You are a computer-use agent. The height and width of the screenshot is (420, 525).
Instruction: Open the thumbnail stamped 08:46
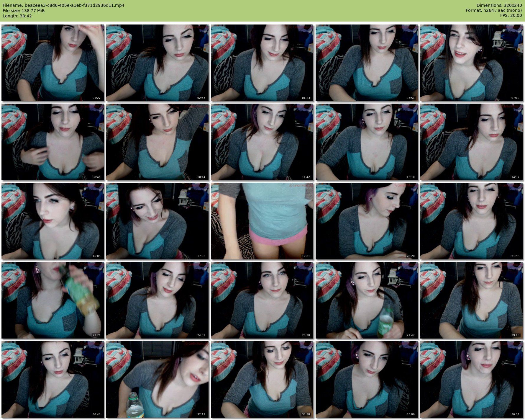pos(52,142)
